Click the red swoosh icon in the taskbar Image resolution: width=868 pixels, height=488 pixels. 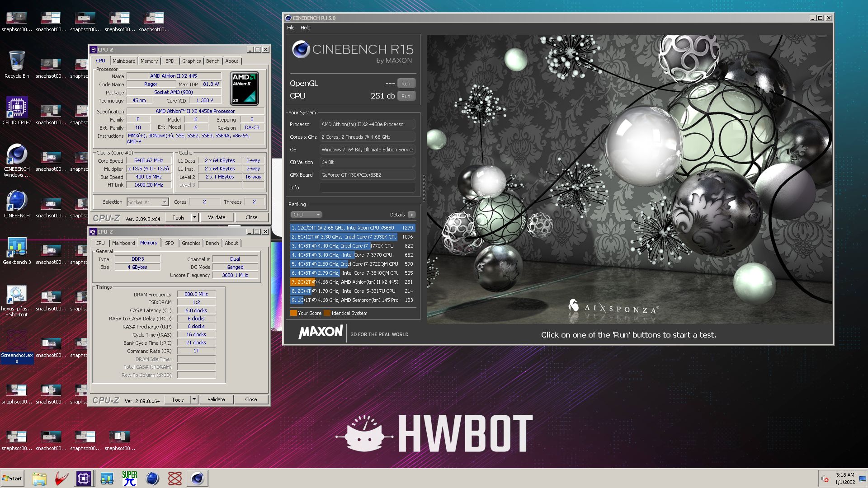(61, 479)
